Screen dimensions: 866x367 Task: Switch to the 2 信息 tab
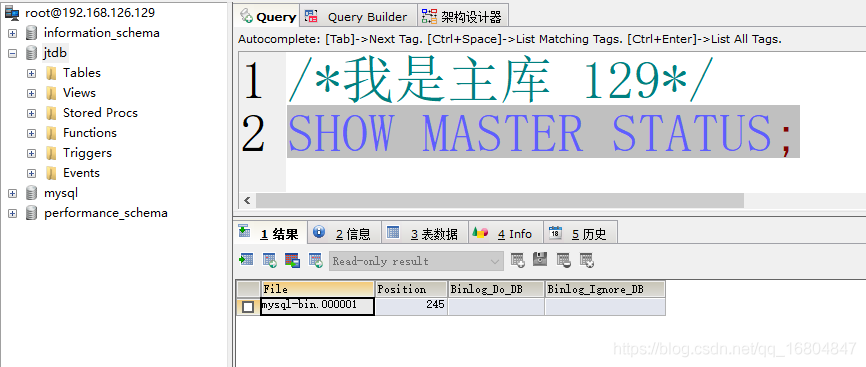tap(344, 234)
